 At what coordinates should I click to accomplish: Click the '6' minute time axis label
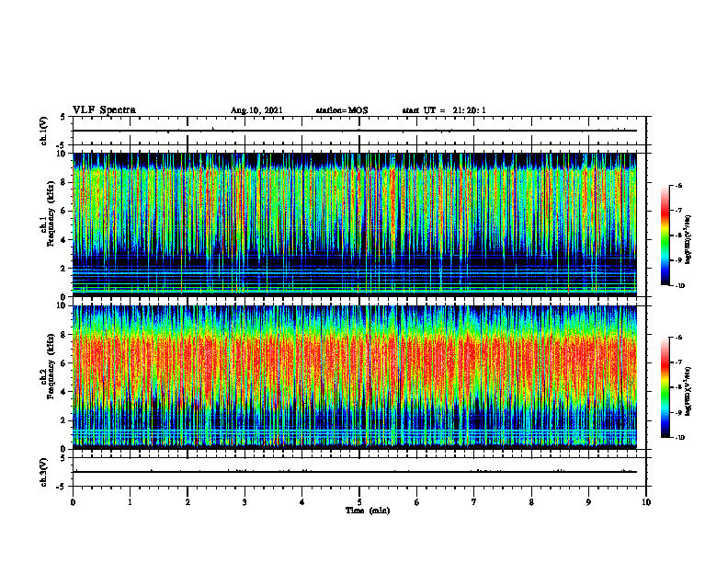click(417, 502)
